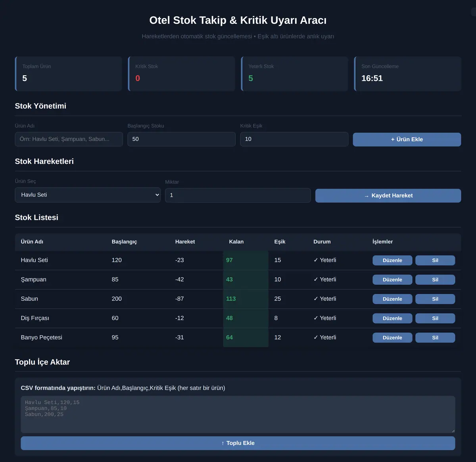The image size is (476, 462).
Task: Click Sil for Şampuan
Action: 435,280
